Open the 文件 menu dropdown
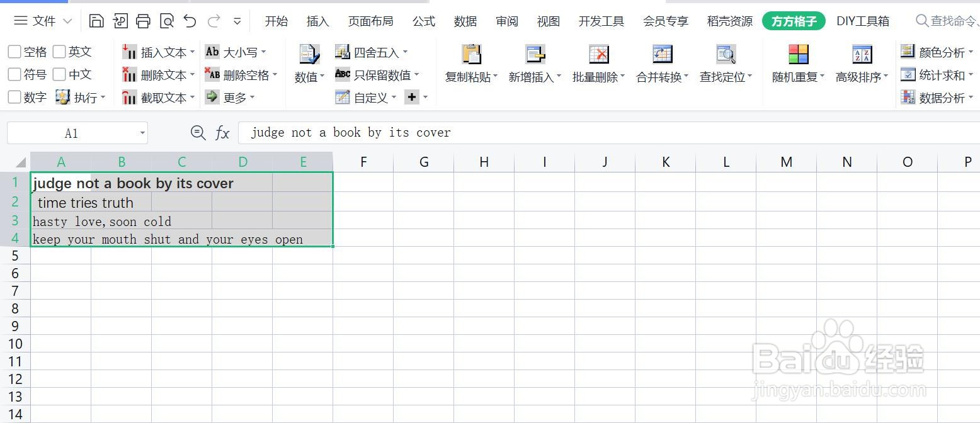Image resolution: width=980 pixels, height=423 pixels. coord(43,21)
